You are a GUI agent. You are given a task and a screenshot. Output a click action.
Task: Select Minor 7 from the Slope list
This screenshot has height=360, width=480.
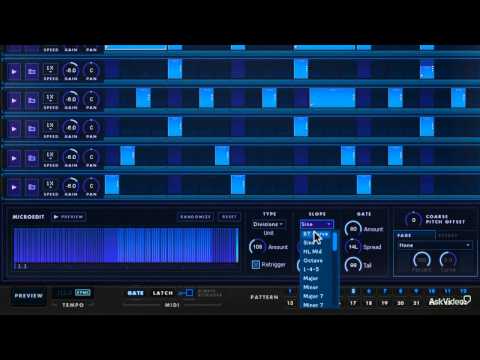pyautogui.click(x=313, y=305)
